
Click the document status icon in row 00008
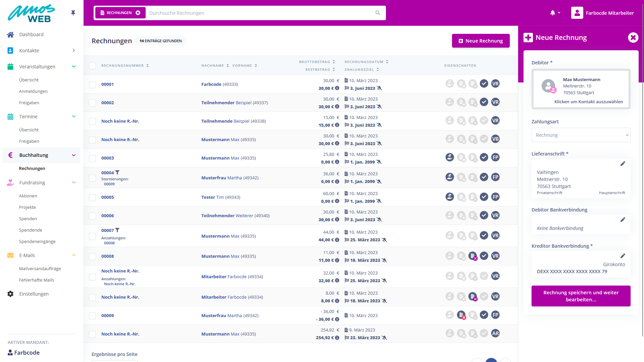point(473,256)
